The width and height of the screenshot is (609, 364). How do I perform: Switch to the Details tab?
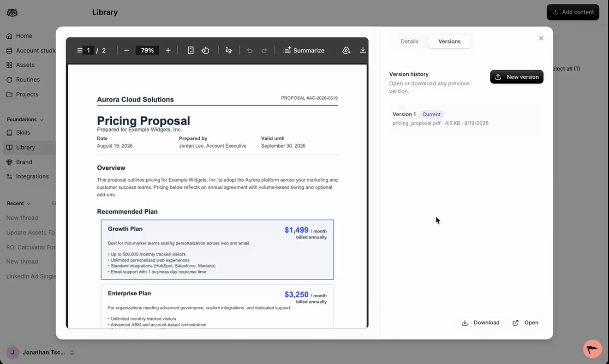pos(410,42)
